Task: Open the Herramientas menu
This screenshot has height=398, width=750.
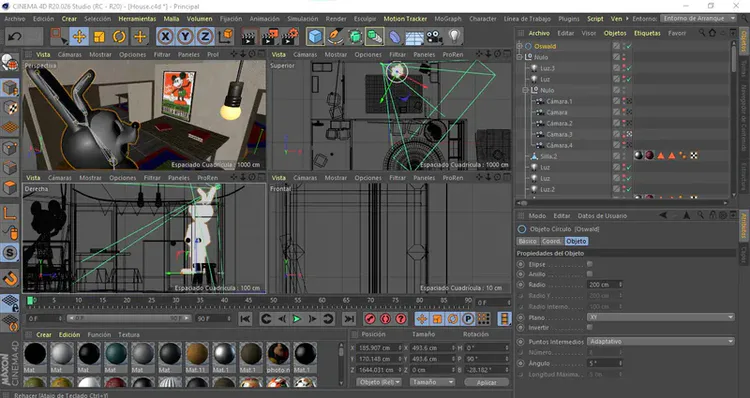Action: coord(137,19)
